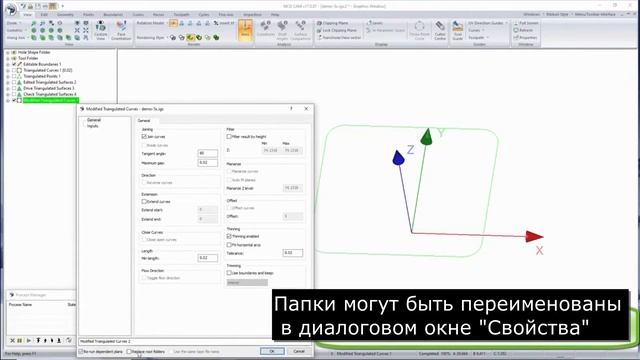Screen dimensions: 640x360
Task: Click the Invert XY rotation button
Action: [224, 23]
